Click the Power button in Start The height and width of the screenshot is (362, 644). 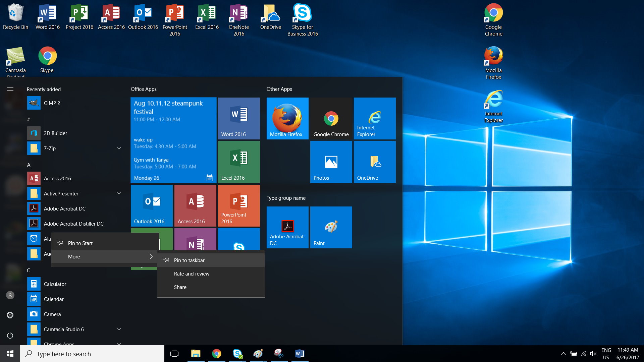(x=10, y=335)
